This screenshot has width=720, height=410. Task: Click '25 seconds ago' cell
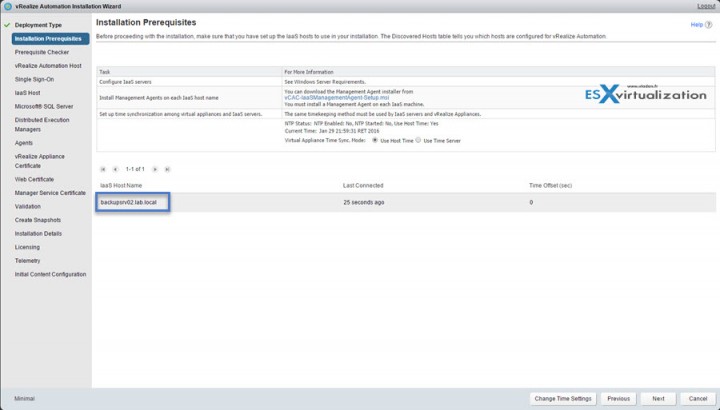[364, 202]
